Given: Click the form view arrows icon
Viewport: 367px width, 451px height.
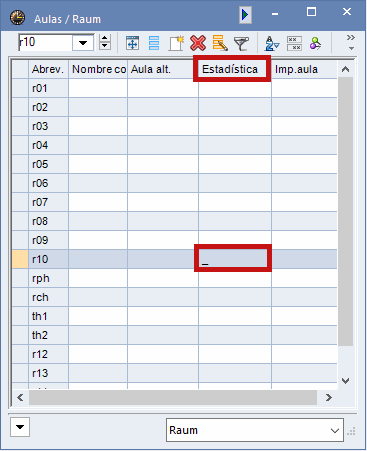Looking at the screenshot, I should pyautogui.click(x=132, y=43).
